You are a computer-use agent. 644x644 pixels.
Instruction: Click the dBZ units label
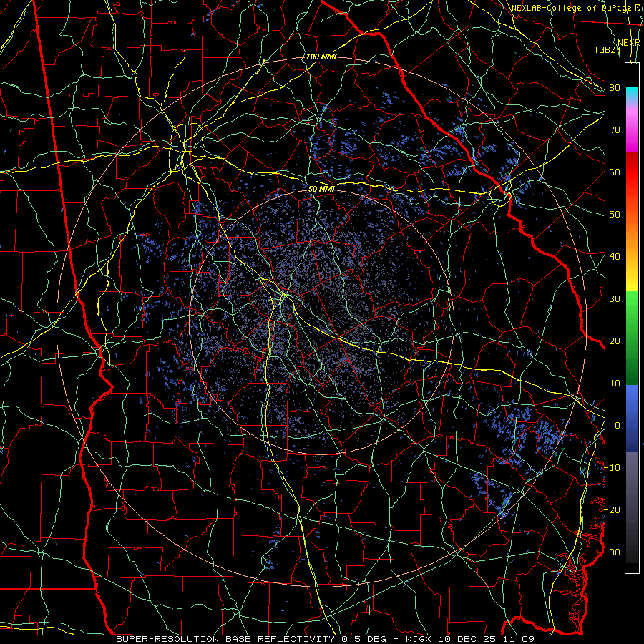[608, 50]
